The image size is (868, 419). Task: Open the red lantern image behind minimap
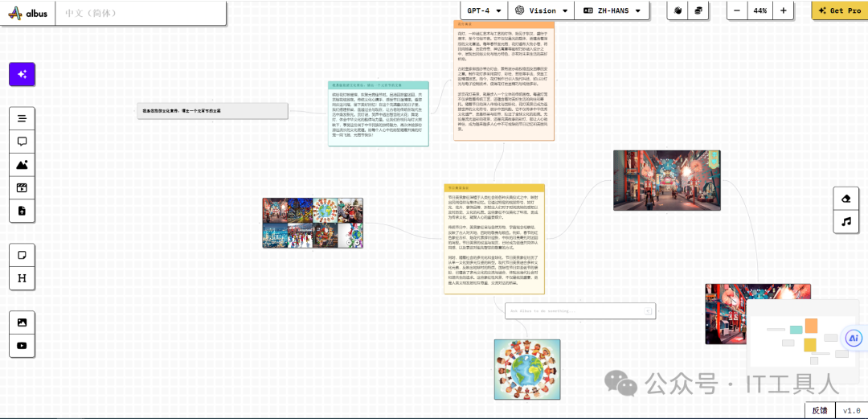coord(726,313)
